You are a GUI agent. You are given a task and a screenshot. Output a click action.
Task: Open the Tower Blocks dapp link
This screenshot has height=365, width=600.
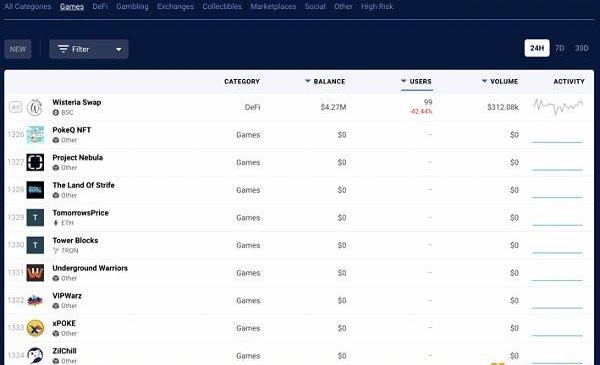coord(75,240)
